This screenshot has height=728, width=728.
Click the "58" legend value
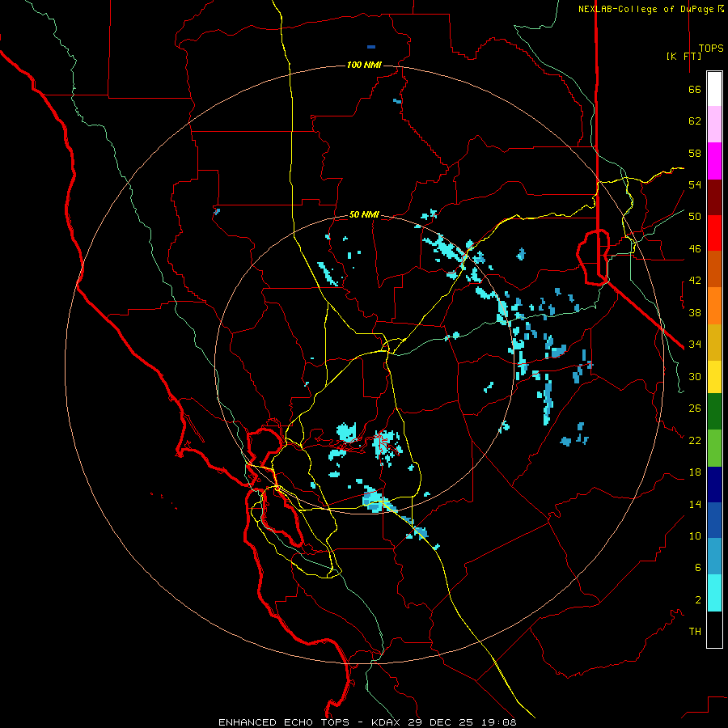[x=695, y=154]
